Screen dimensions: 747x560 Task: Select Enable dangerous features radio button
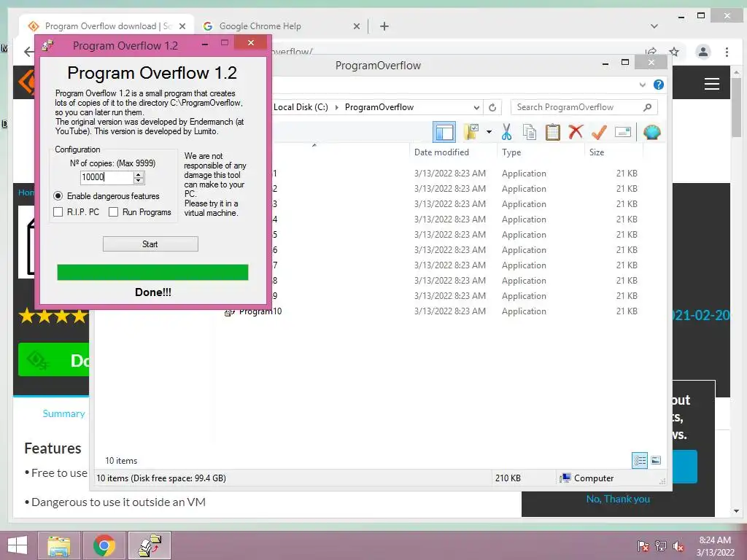tap(58, 195)
